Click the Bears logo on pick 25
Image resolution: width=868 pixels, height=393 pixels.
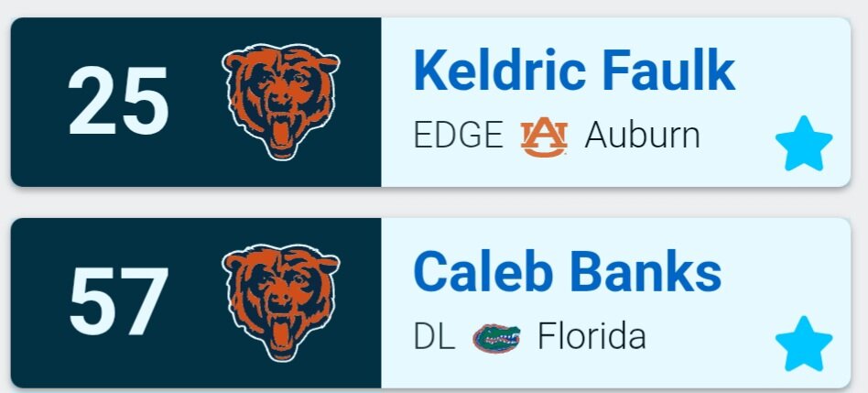coord(280,102)
